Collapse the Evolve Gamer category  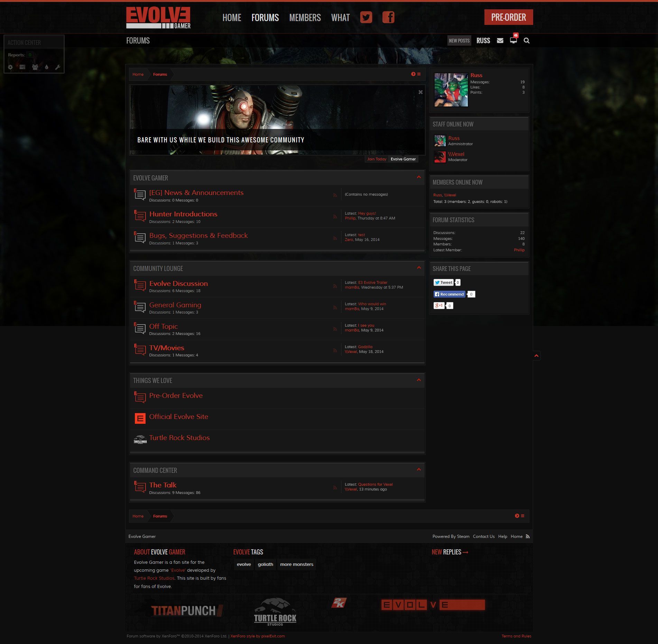(x=419, y=177)
